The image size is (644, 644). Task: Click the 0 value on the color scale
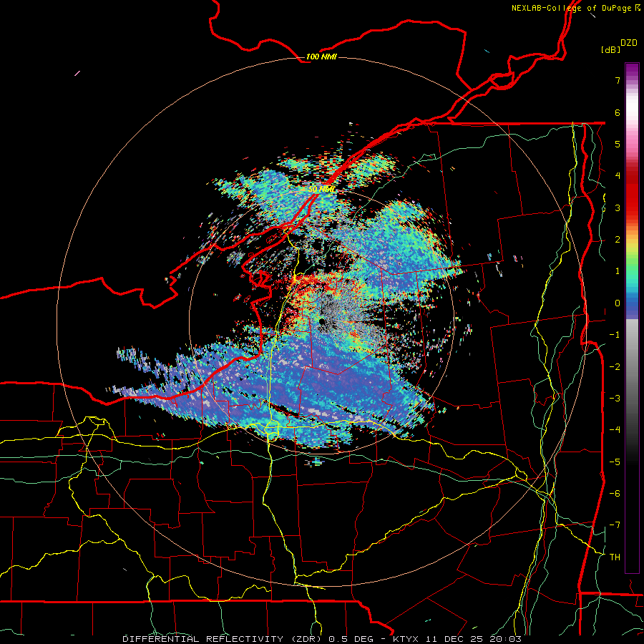pos(618,303)
